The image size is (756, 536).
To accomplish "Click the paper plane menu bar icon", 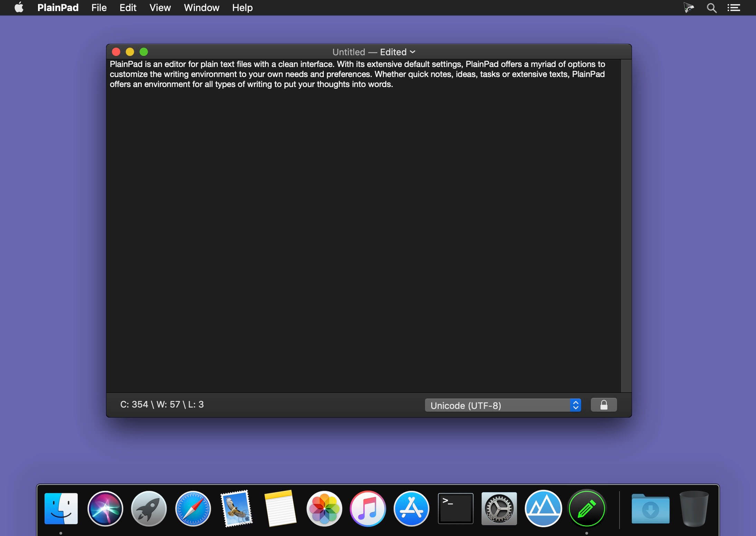I will (689, 8).
